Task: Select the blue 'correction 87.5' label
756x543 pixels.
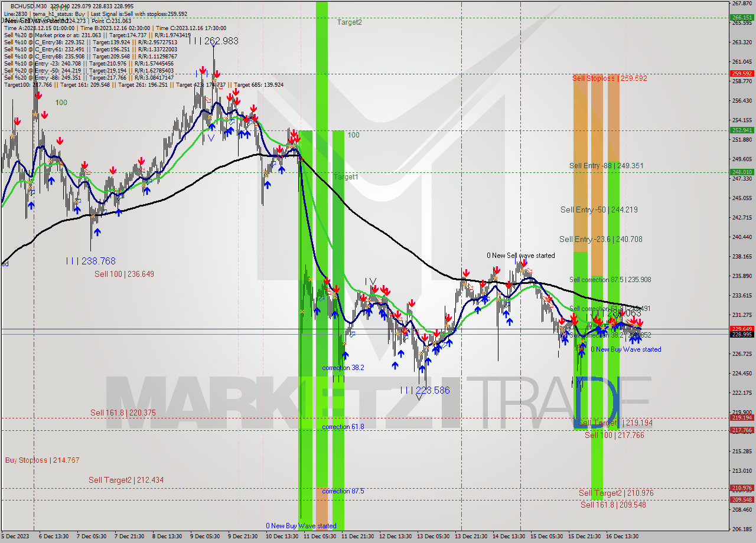Action: (343, 491)
